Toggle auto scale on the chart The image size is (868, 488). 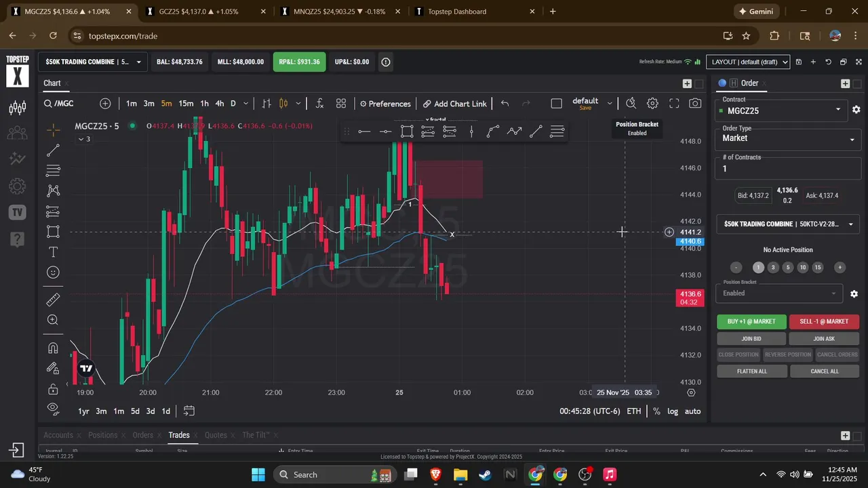tap(692, 411)
